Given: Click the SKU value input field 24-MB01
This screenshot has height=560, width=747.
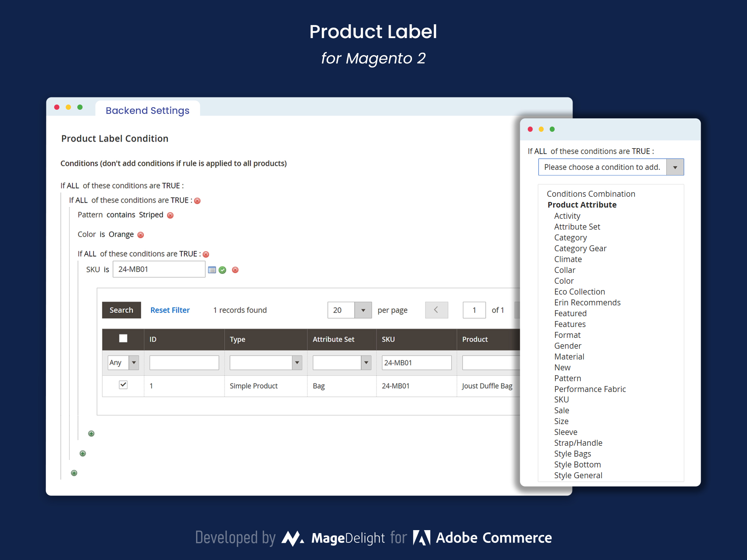Looking at the screenshot, I should coord(159,269).
